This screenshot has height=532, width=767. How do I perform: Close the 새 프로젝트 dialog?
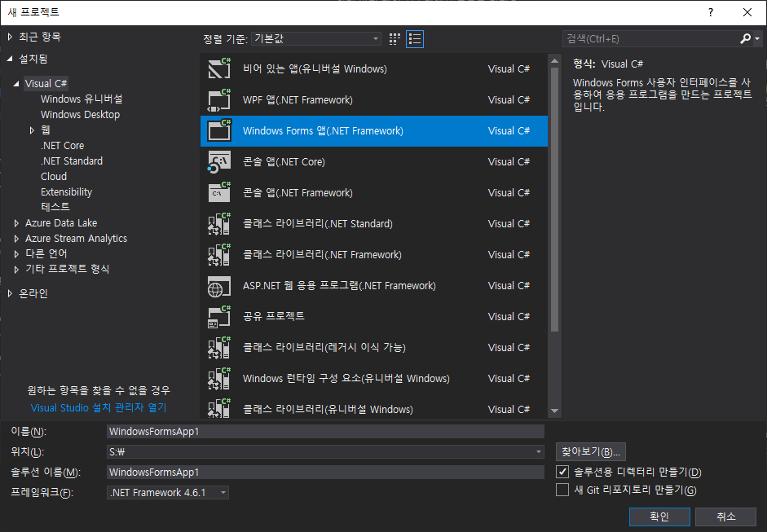747,12
